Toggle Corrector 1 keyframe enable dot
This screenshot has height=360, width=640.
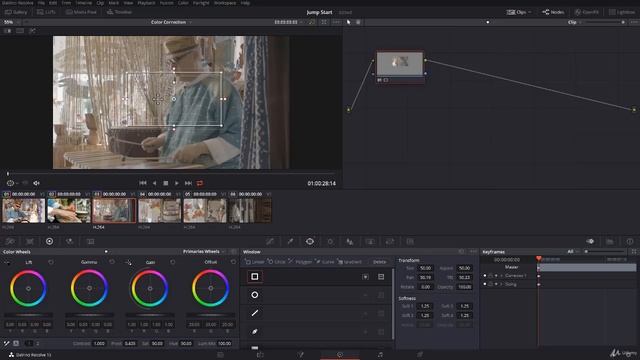coord(485,276)
